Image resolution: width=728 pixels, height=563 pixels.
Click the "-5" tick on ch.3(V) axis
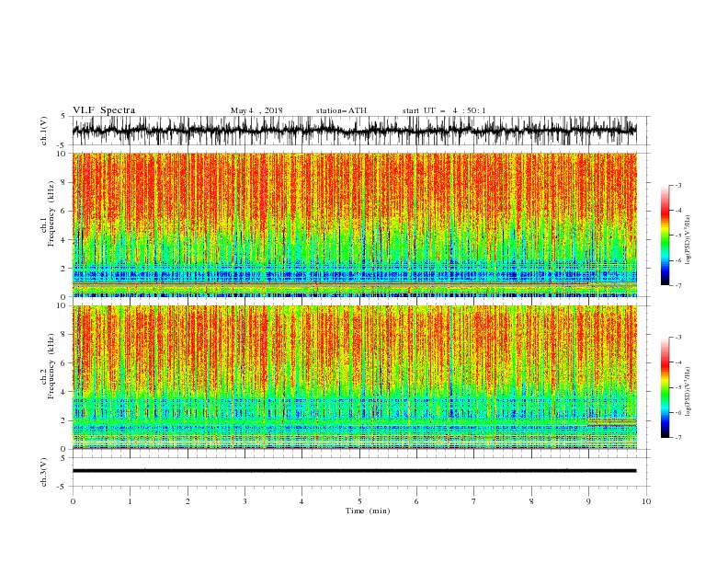tap(62, 487)
